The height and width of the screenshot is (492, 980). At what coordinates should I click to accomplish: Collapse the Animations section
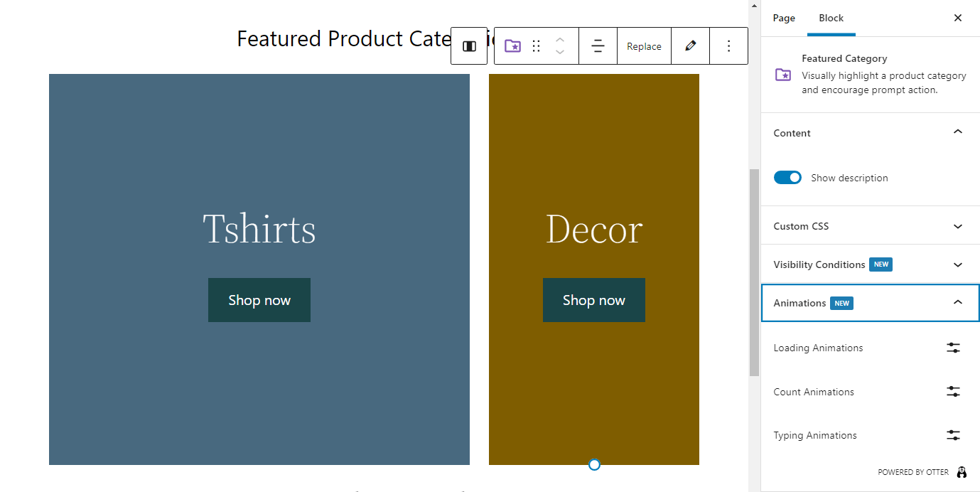click(957, 302)
